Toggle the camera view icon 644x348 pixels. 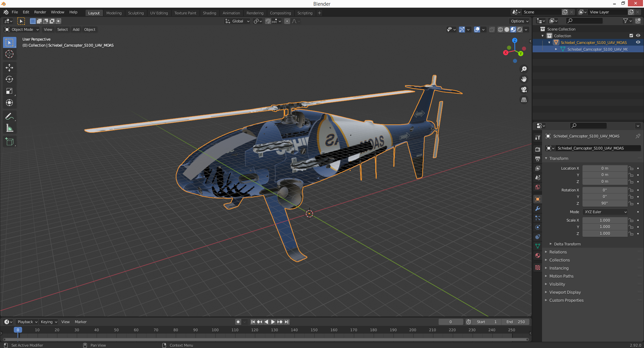click(x=524, y=90)
